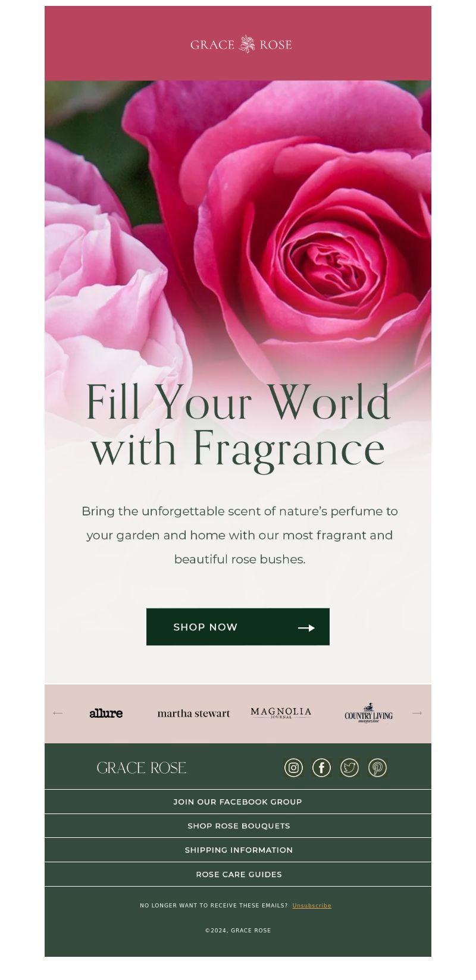
Task: Click the rose emblem between Grace and Rose
Action: point(247,44)
